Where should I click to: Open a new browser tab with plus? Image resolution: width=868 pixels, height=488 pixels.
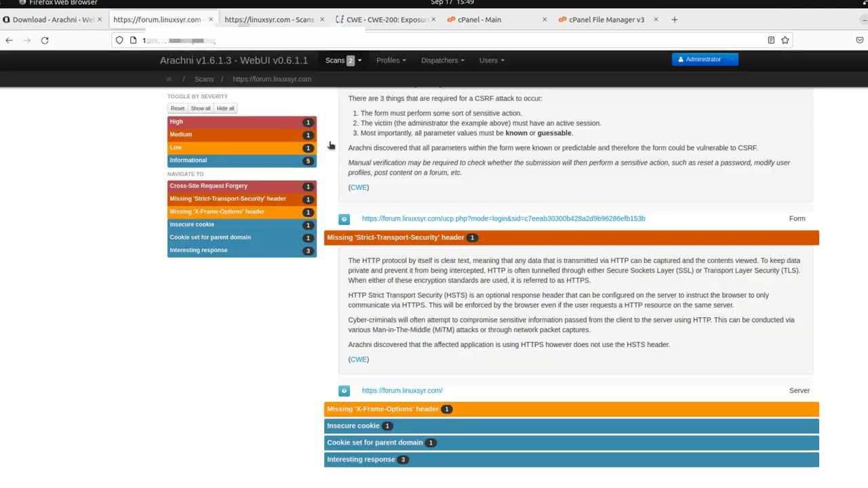[674, 20]
